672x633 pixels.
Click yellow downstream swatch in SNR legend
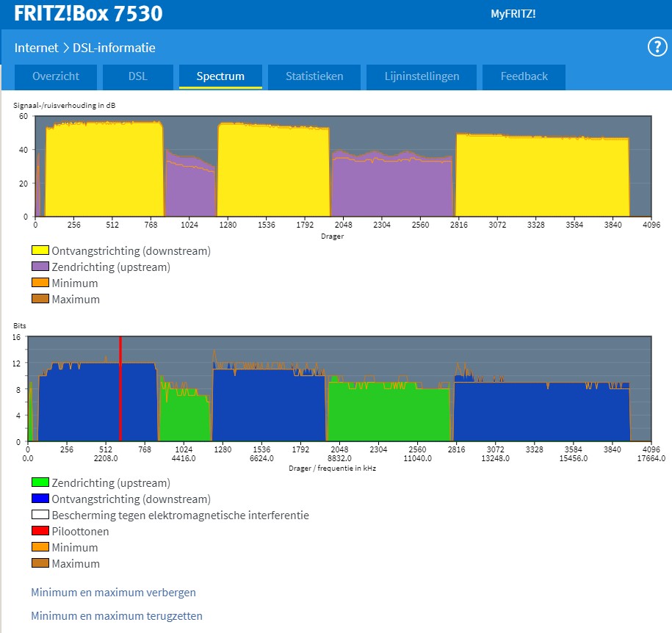[40, 251]
